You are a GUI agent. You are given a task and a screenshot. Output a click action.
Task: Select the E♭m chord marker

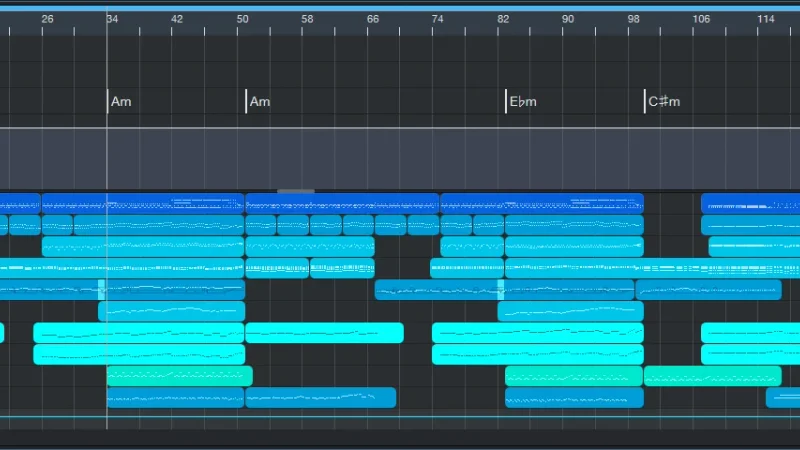(521, 102)
